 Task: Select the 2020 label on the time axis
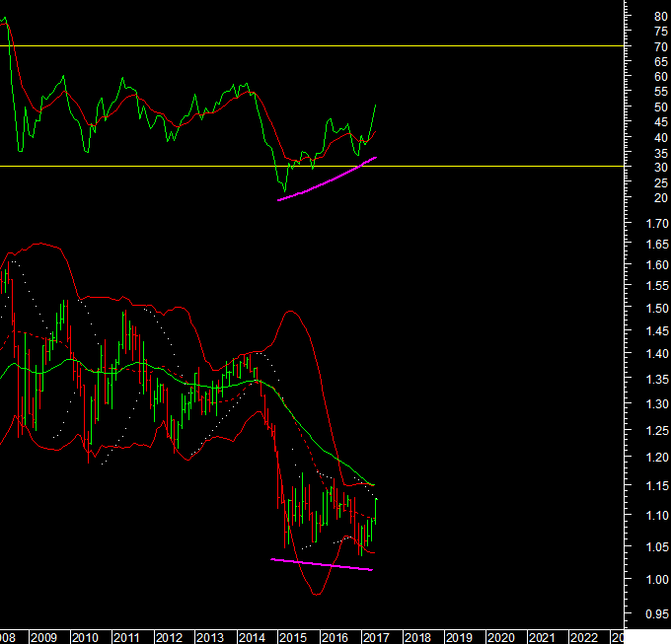[500, 637]
